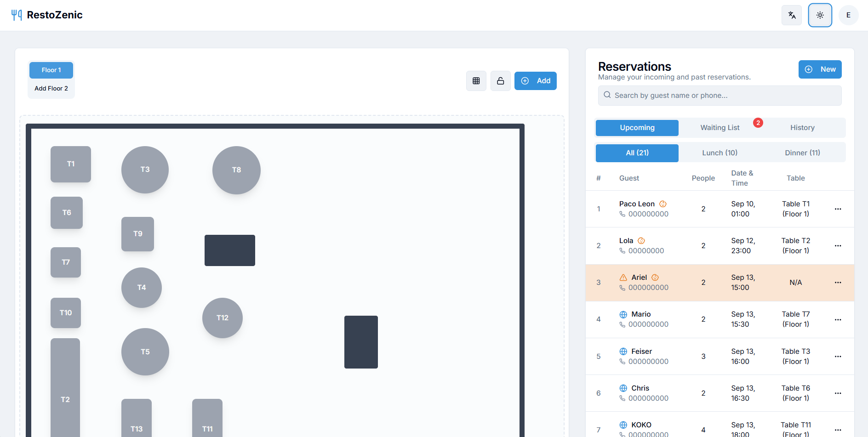Screen dimensions: 868x437
Task: Show reservation actions menu for Lola
Action: [838, 246]
